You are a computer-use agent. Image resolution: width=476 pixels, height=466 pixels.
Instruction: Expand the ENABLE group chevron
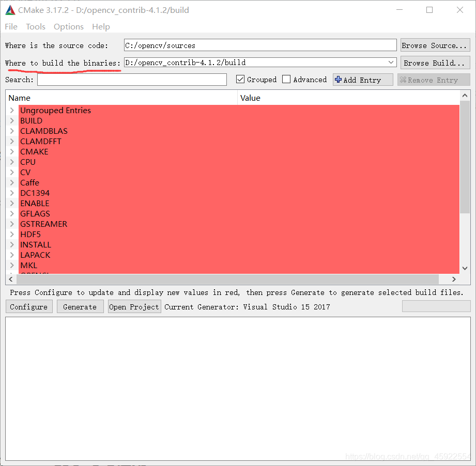[12, 203]
